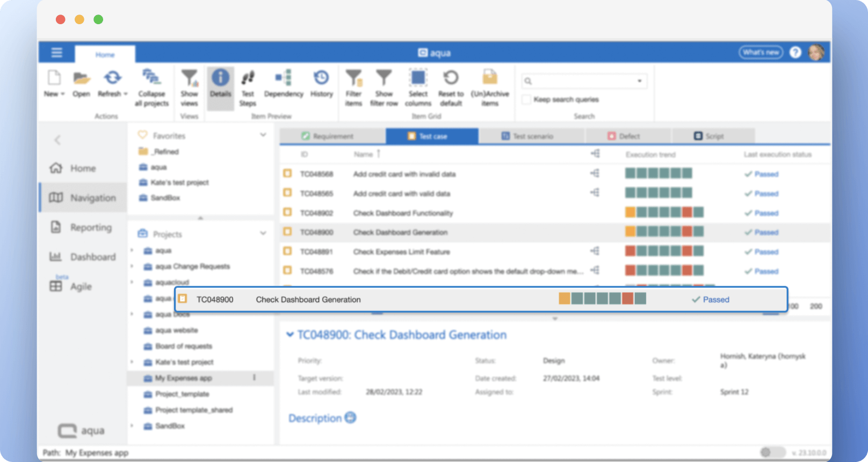Focus the ribbon search input field
The width and height of the screenshot is (868, 462).
pyautogui.click(x=583, y=81)
